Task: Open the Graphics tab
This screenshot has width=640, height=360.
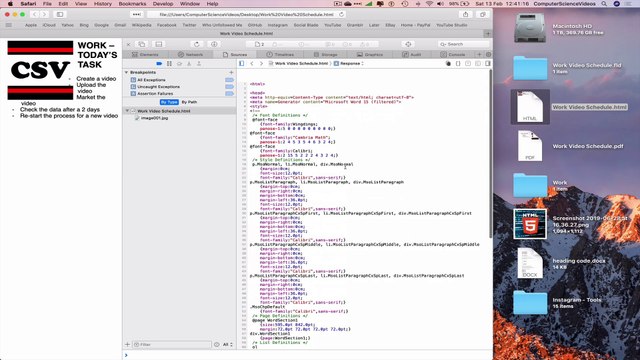Action: (x=370, y=54)
